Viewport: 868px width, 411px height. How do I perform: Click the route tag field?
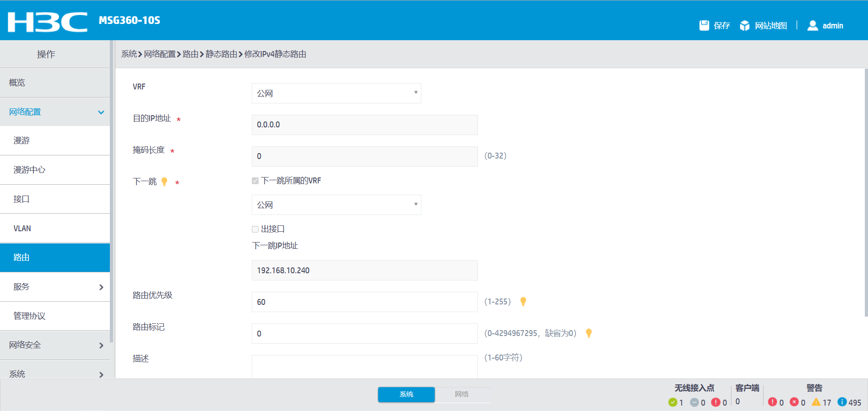click(364, 333)
